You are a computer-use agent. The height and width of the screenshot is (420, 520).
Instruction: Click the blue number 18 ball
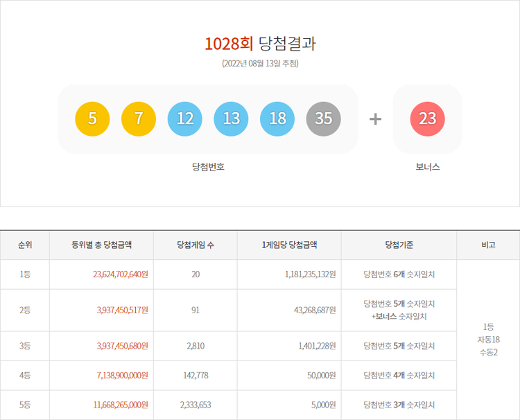pyautogui.click(x=277, y=119)
